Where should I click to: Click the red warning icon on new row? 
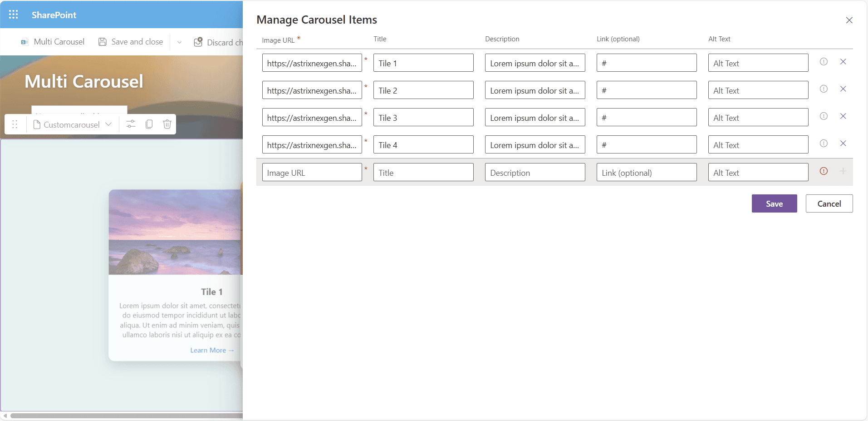coord(824,171)
